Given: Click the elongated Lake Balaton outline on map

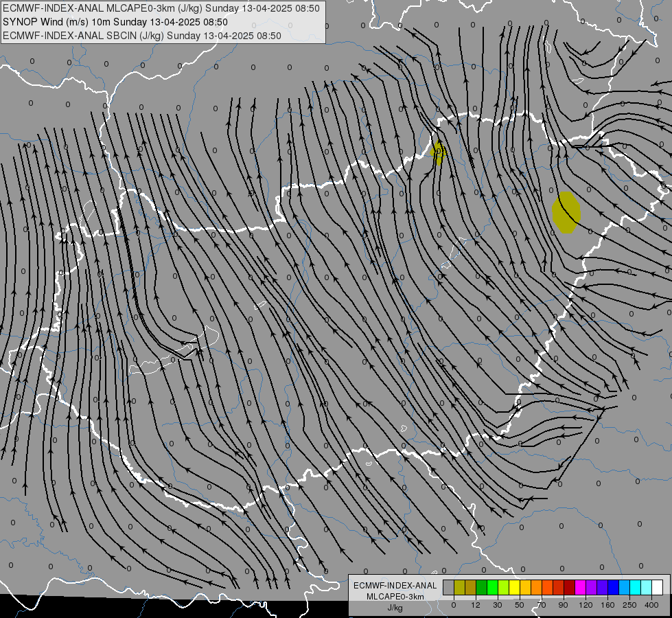Looking at the screenshot, I should coord(174,350).
